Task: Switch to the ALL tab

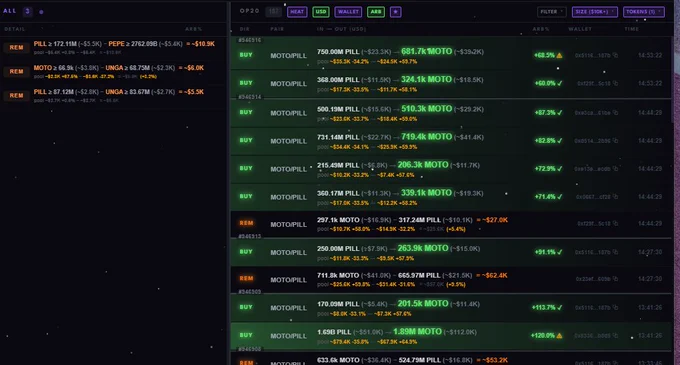Action: [10, 11]
